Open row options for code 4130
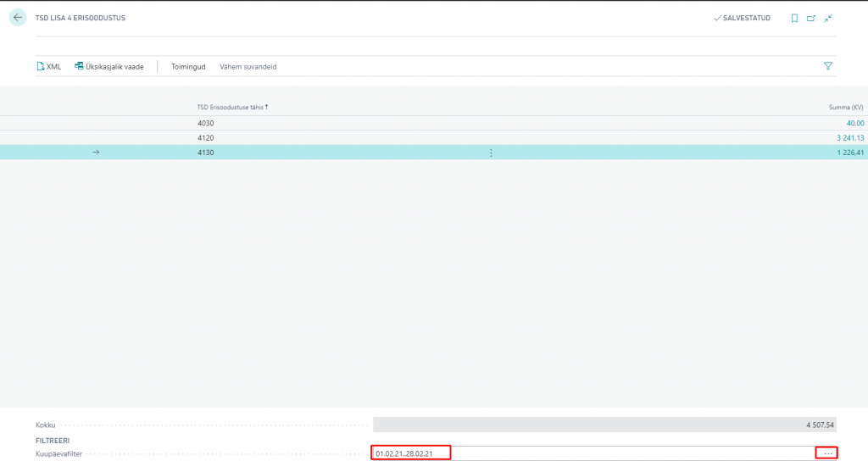 (491, 153)
